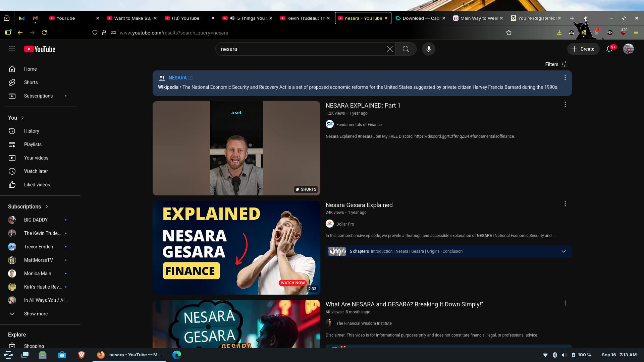
Task: Click the voice search microphone icon
Action: pos(428,49)
